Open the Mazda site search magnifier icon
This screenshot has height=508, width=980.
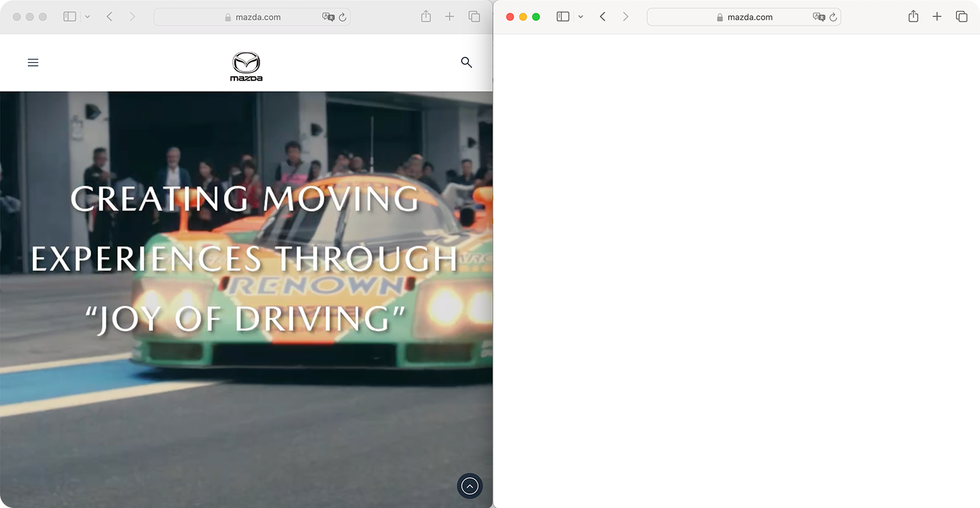coord(467,62)
